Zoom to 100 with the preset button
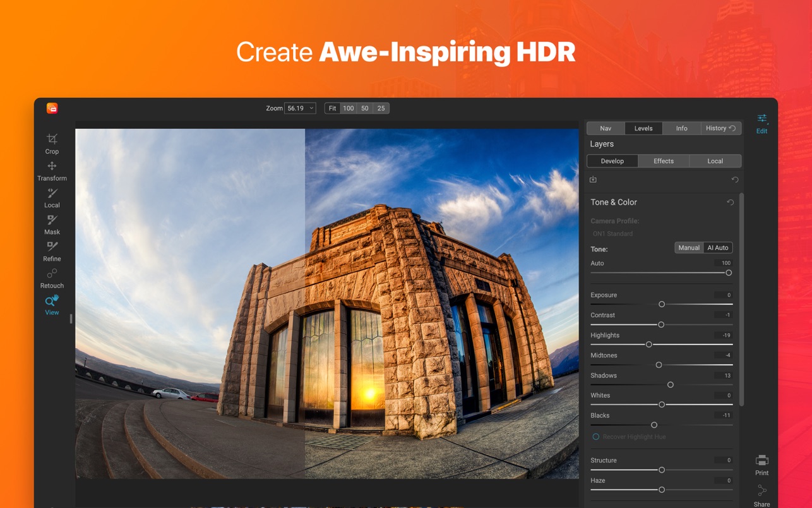 tap(348, 108)
